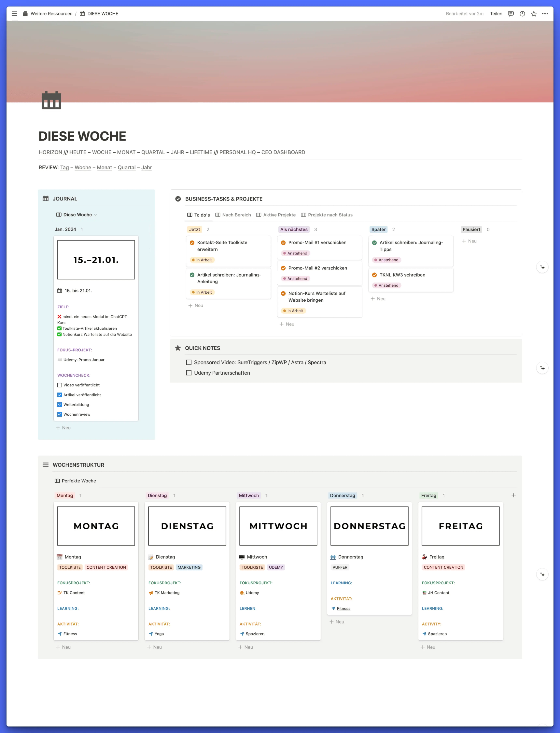Image resolution: width=560 pixels, height=733 pixels.
Task: Open the MONTAG card thumbnail
Action: tap(96, 526)
